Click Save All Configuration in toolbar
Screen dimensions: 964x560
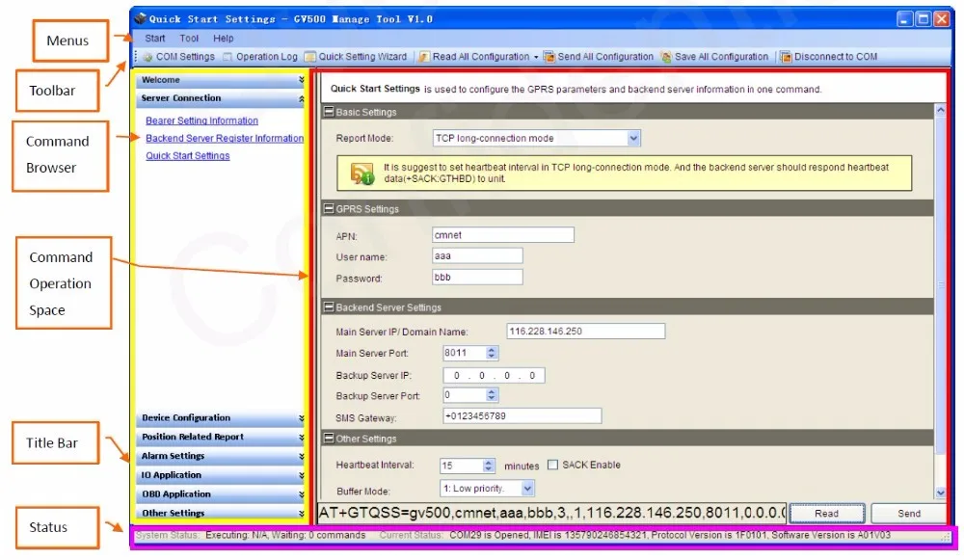tap(715, 57)
